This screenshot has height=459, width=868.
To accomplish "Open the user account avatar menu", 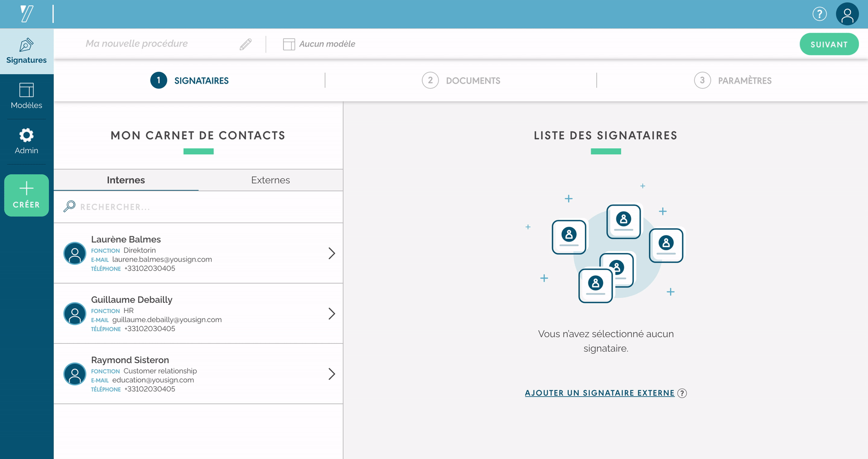I will [x=847, y=14].
